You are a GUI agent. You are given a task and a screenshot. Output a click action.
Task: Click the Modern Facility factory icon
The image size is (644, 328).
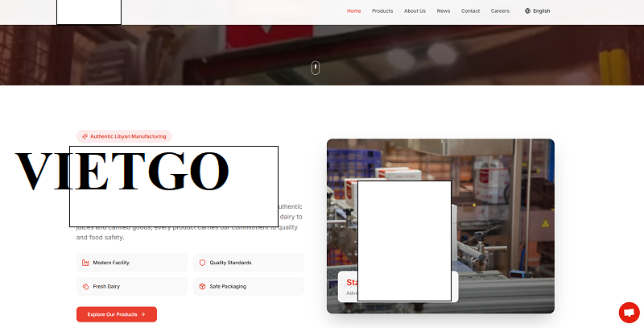click(85, 263)
